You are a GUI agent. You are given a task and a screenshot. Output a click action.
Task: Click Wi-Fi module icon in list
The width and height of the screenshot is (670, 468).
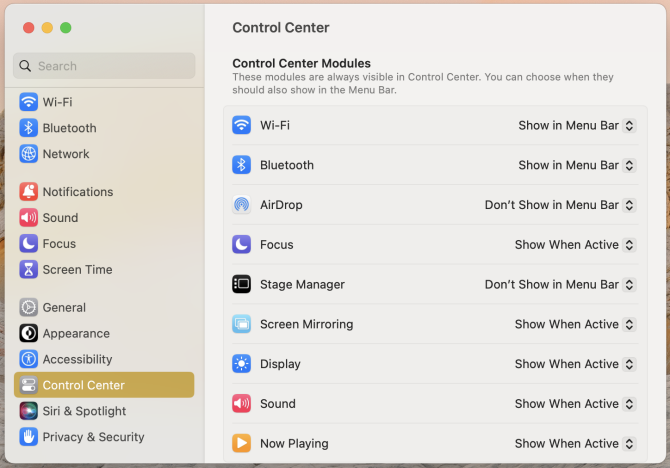241,125
